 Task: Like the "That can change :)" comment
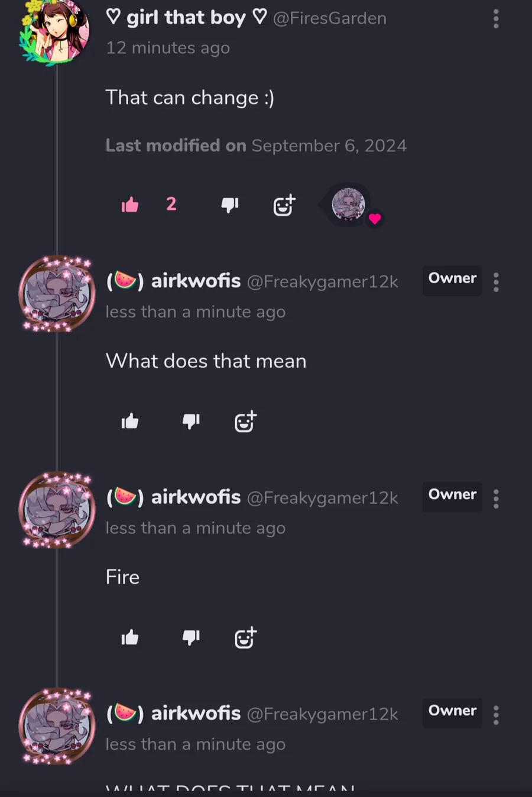130,205
